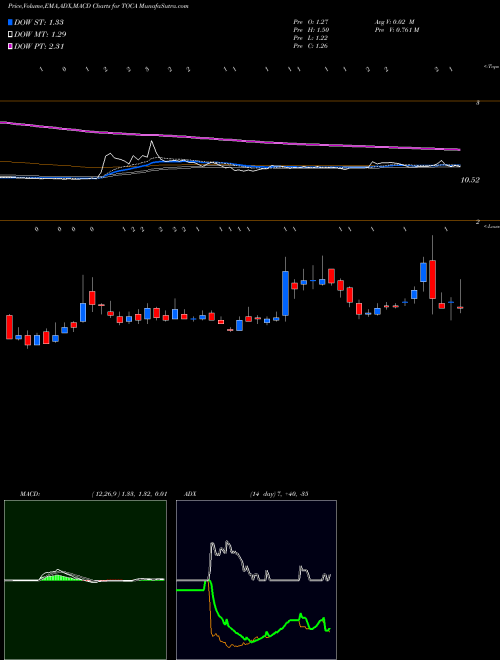
Task: Click the 'MACD:' panel heading
Action: [30, 494]
